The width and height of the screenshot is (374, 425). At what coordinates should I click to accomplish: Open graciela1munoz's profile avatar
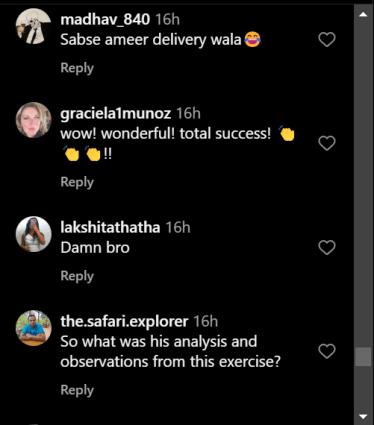pyautogui.click(x=33, y=120)
